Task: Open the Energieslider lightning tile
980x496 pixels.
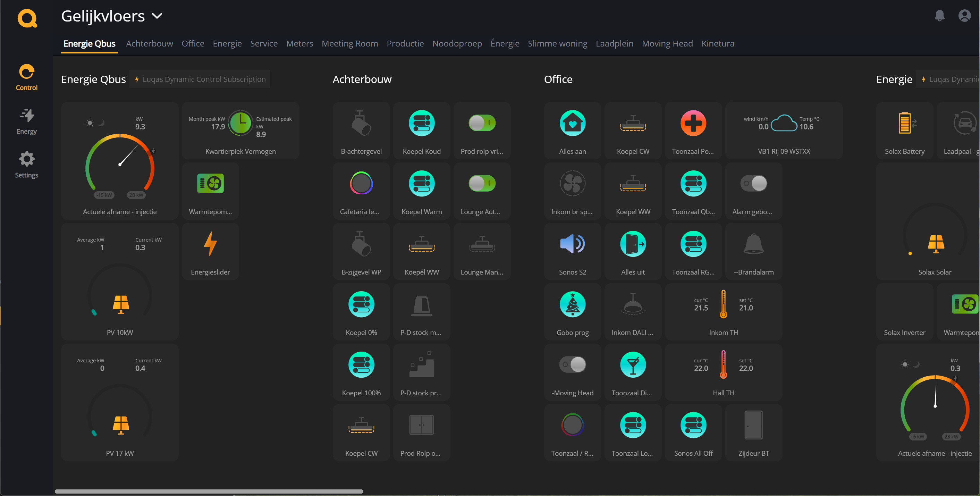Action: pyautogui.click(x=210, y=251)
